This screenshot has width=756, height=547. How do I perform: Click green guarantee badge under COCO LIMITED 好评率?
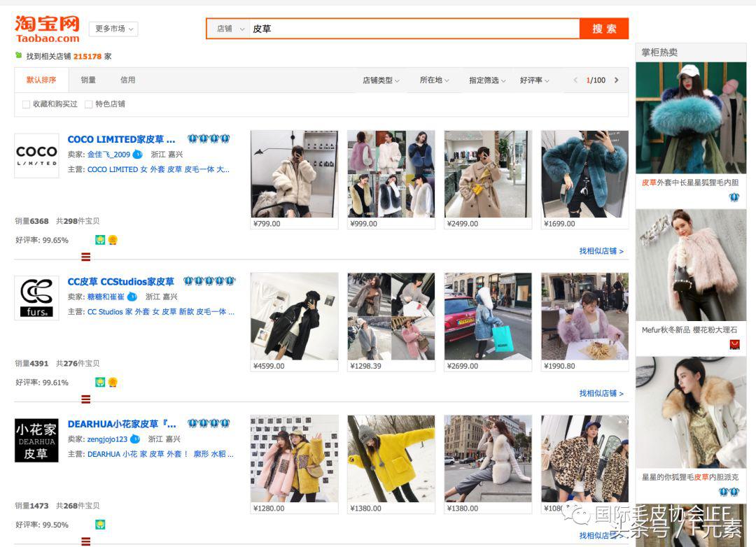100,240
